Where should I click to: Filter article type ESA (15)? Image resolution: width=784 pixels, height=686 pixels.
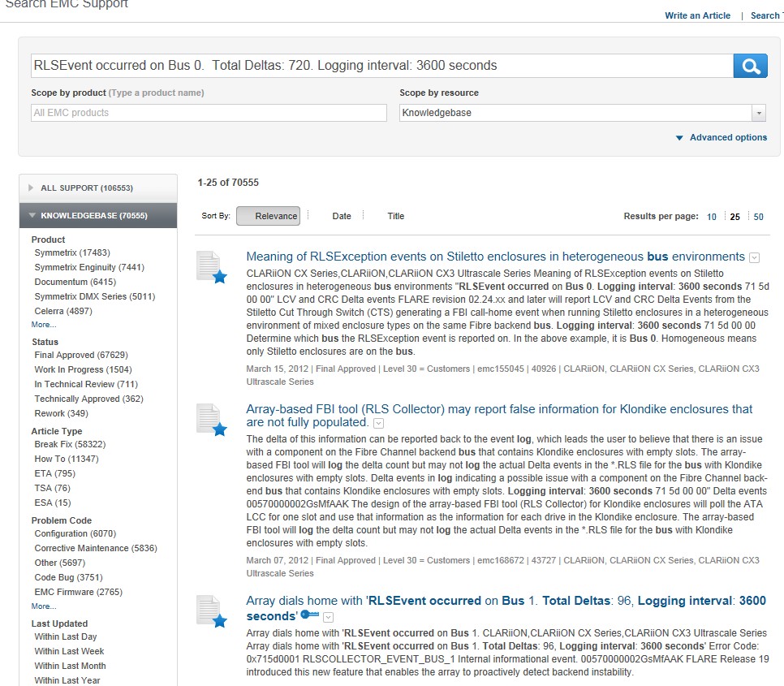(53, 503)
